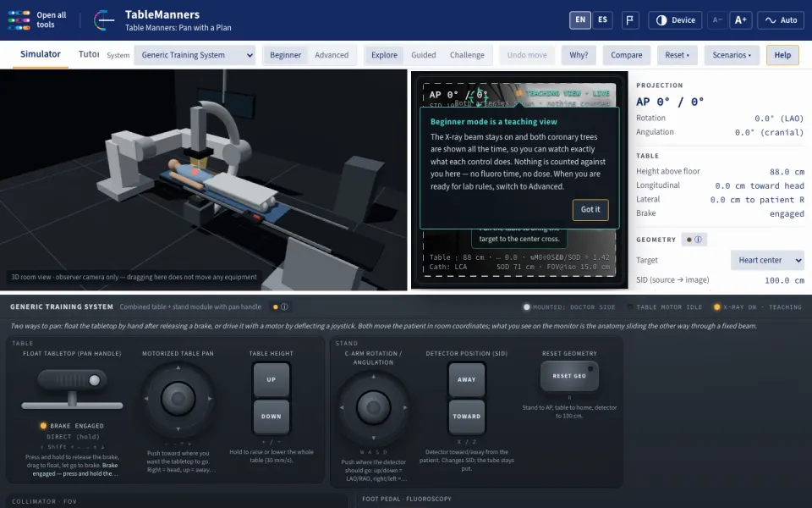Open the Reset dropdown menu

tap(678, 55)
